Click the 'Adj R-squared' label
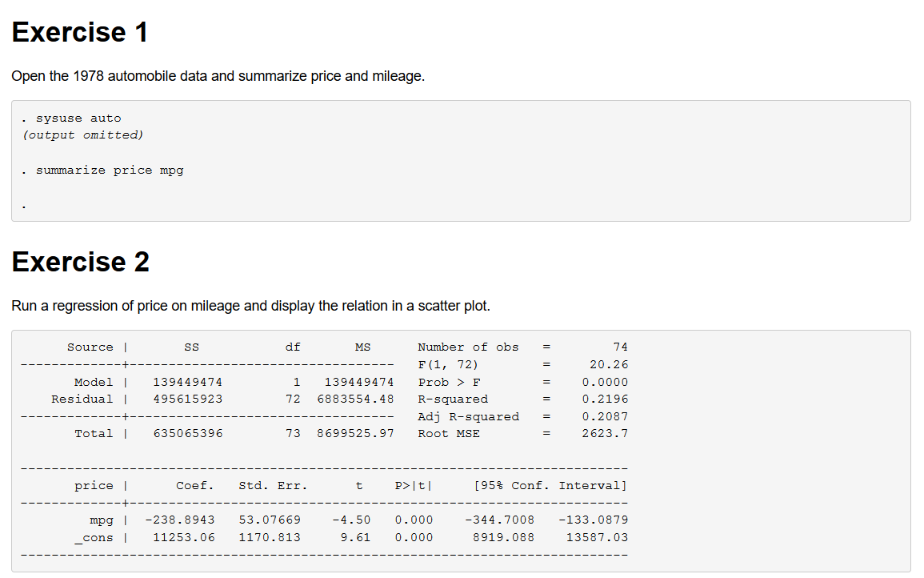Image resolution: width=924 pixels, height=578 pixels. pos(468,417)
